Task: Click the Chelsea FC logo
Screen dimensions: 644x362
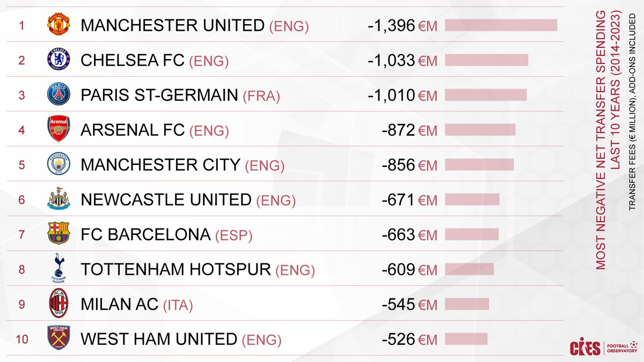Action: click(x=58, y=60)
